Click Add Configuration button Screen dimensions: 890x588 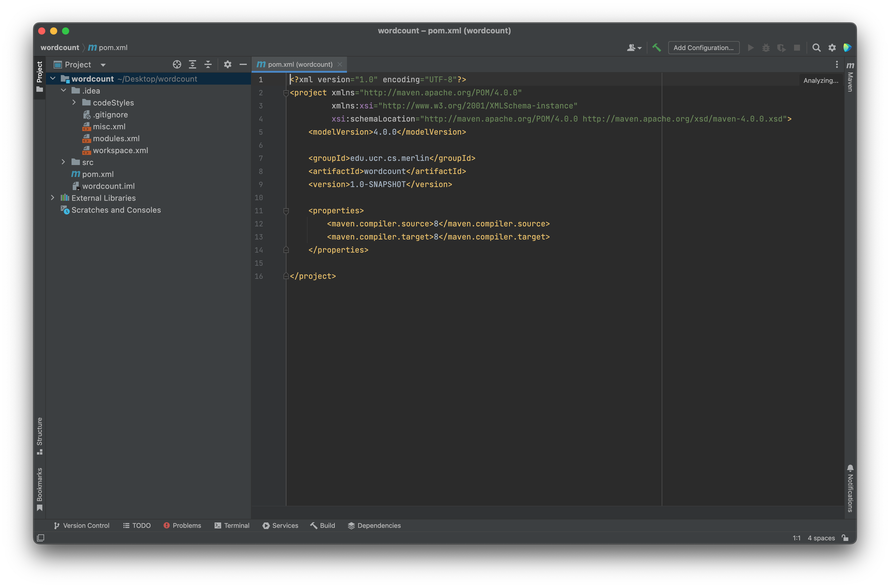[x=703, y=48]
